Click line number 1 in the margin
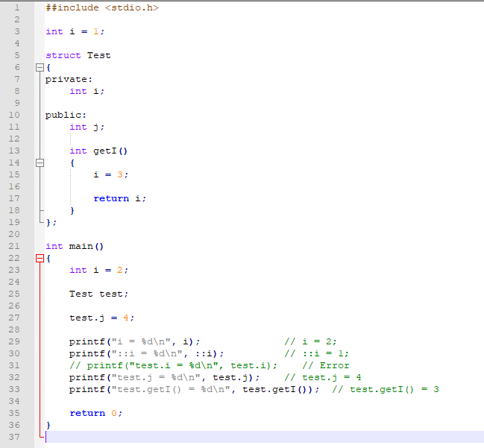 (x=17, y=7)
